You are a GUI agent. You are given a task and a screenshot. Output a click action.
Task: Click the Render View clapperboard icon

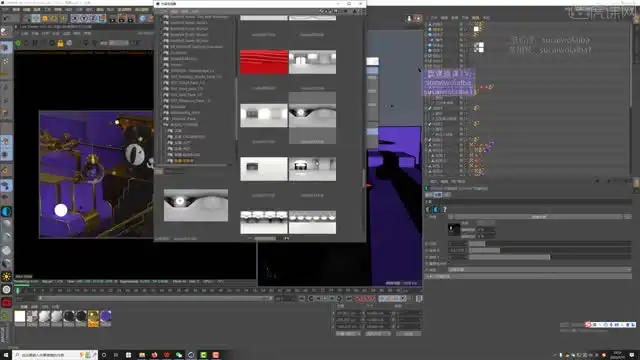113,18
